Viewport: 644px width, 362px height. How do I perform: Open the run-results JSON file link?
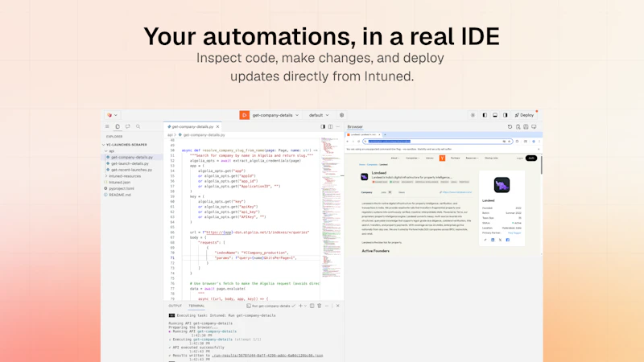(x=267, y=356)
